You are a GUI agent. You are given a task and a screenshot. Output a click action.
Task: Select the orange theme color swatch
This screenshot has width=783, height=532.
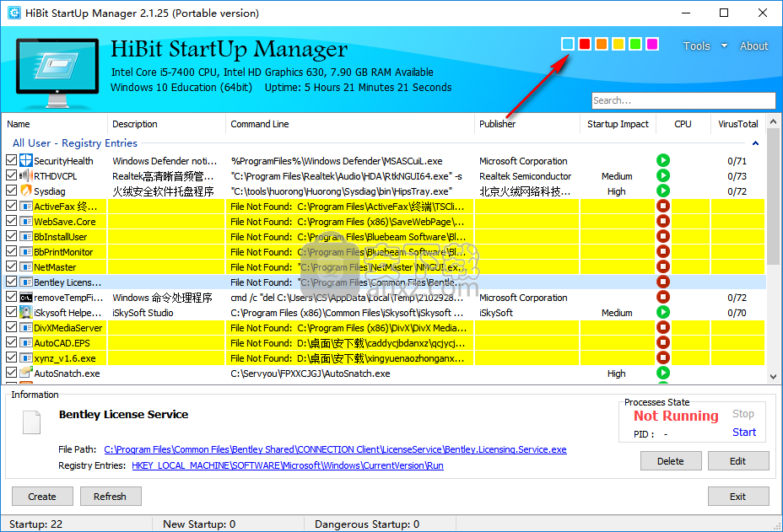click(602, 44)
